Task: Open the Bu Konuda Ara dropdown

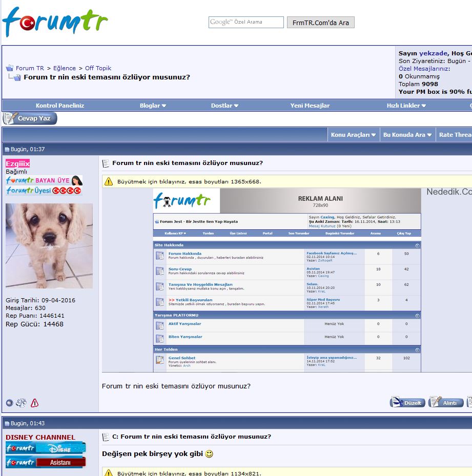Action: [x=407, y=135]
